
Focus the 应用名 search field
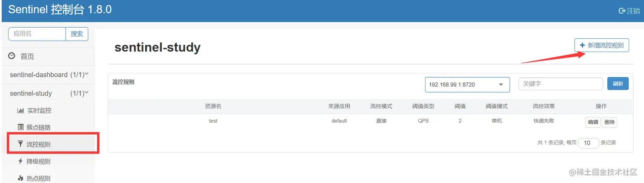click(x=37, y=34)
